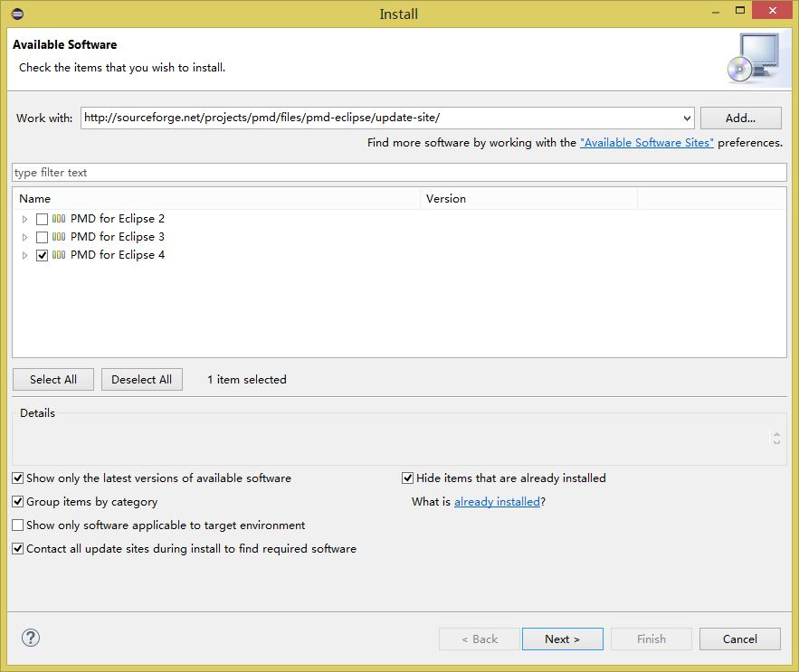Image resolution: width=799 pixels, height=672 pixels.
Task: Click the category icon beside PMD for Eclipse 2
Action: (59, 219)
